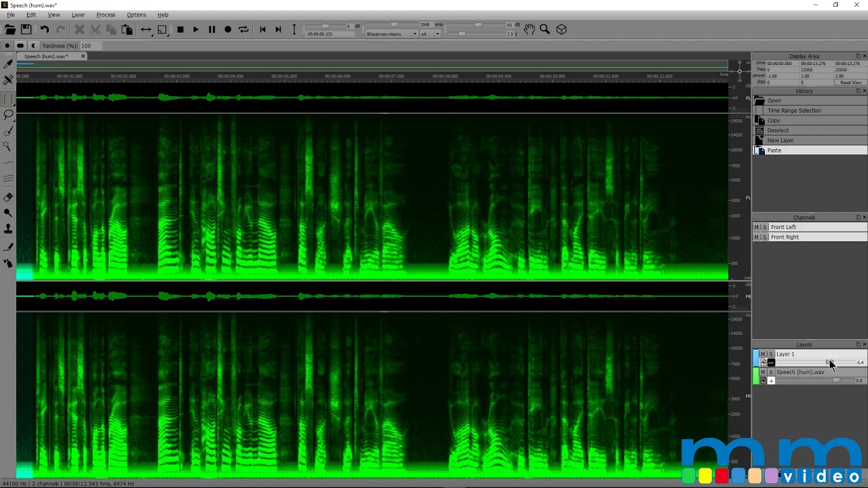Solo Layer 1
The image size is (868, 488).
771,354
